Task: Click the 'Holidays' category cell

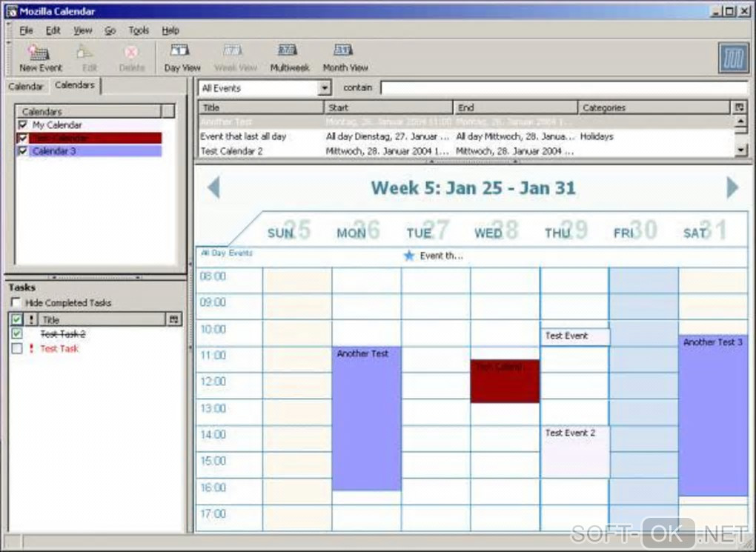Action: pos(597,136)
